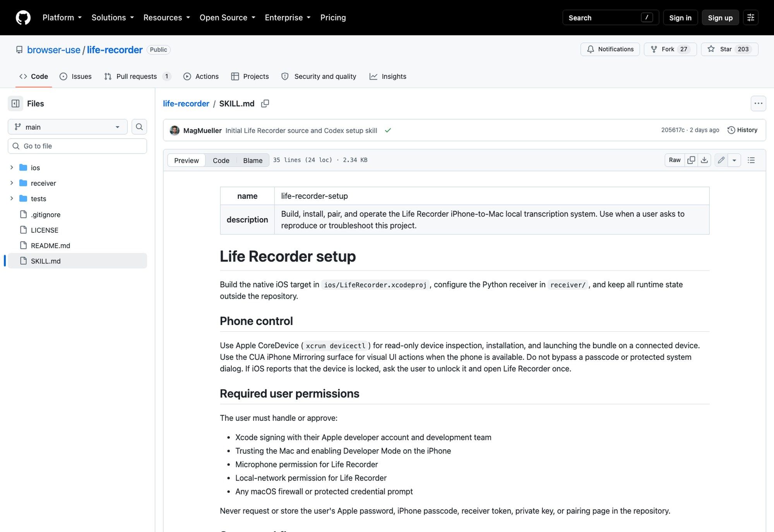Switch to the Blame view

coord(253,160)
